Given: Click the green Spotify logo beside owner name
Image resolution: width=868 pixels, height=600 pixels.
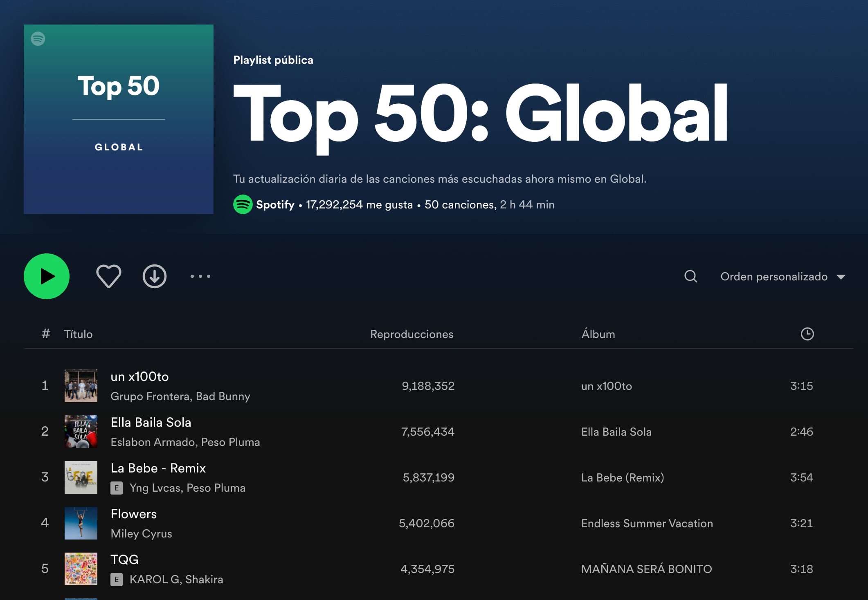Looking at the screenshot, I should point(243,204).
